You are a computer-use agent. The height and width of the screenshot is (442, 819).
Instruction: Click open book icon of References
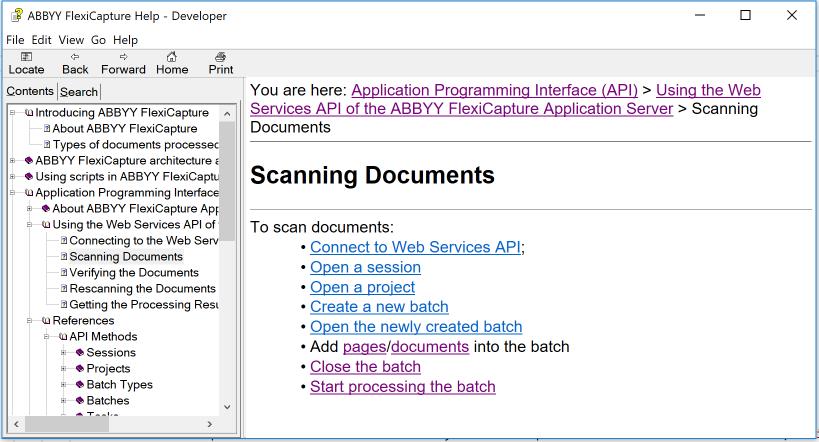tap(46, 321)
